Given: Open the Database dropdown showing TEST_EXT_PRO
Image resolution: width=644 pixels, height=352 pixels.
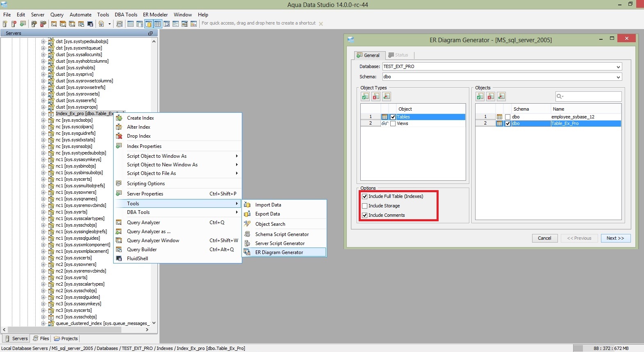Looking at the screenshot, I should point(618,66).
